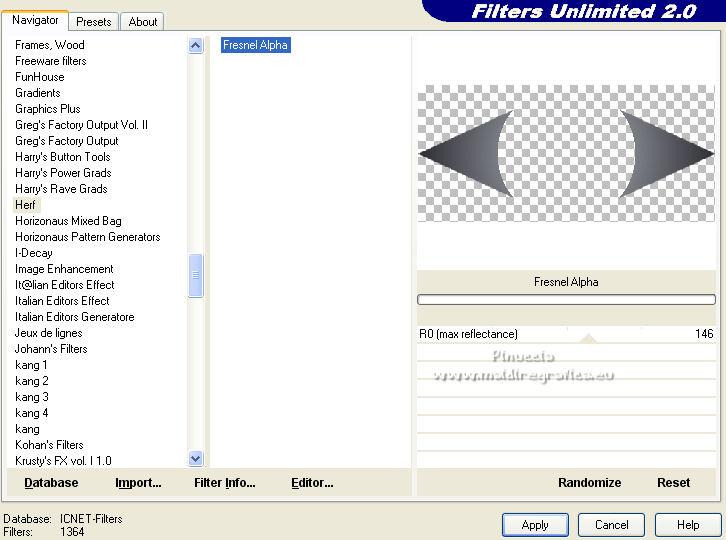Select the Fresnel Alpha filter

(256, 45)
